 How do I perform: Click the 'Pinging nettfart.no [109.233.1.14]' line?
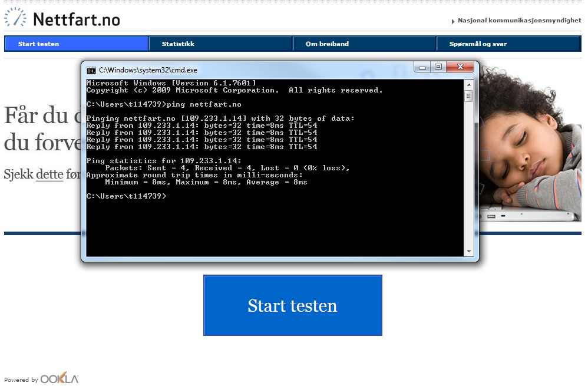pos(220,118)
